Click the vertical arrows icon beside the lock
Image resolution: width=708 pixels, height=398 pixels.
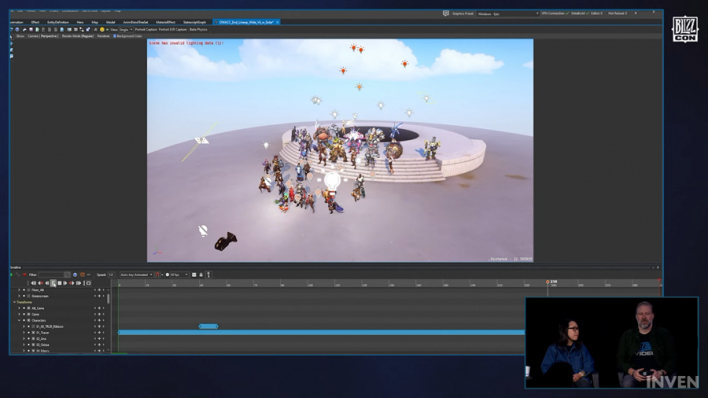[208, 275]
